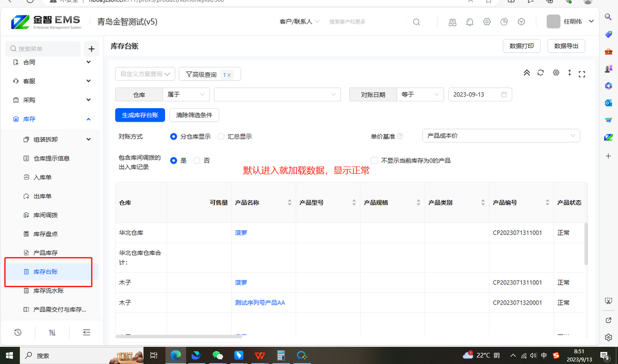Click the 2023-09-13 date input
The image size is (618, 364).
[480, 95]
